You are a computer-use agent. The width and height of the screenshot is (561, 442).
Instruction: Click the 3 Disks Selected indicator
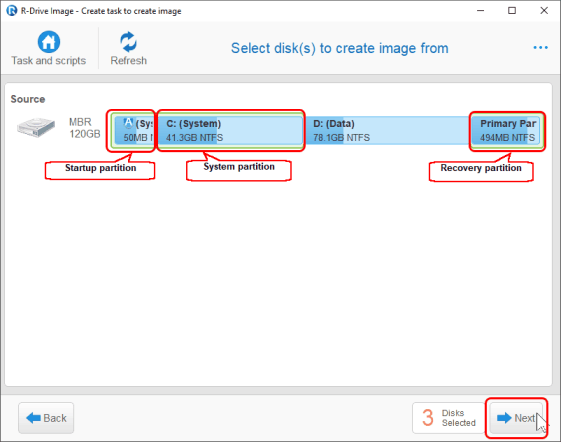449,418
